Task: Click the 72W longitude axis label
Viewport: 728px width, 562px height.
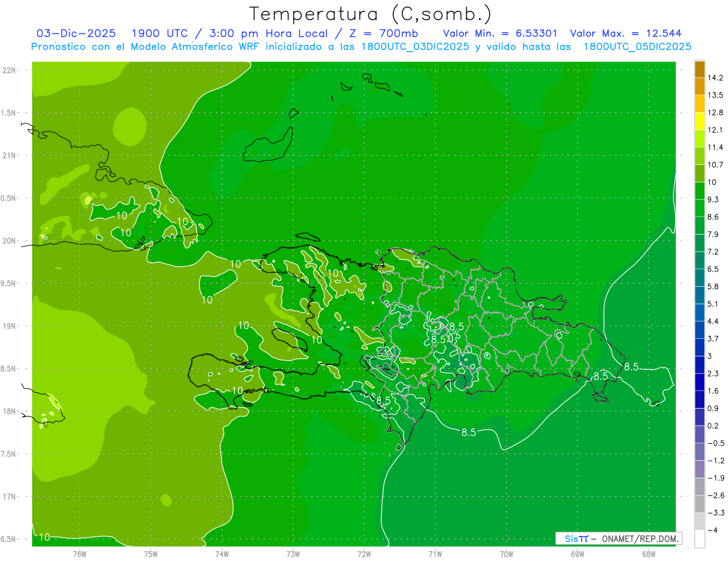Action: pyautogui.click(x=364, y=554)
